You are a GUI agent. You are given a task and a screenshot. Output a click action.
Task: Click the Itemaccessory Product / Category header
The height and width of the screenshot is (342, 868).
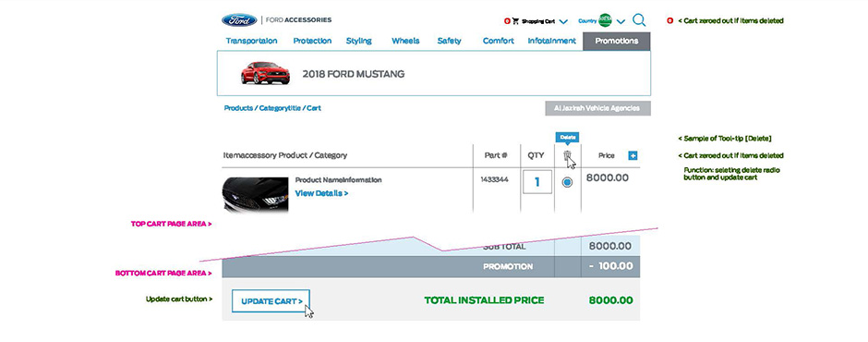pos(285,155)
